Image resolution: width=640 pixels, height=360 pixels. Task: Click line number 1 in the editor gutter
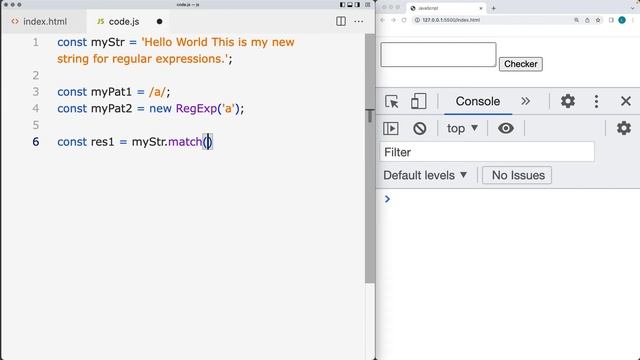point(36,42)
